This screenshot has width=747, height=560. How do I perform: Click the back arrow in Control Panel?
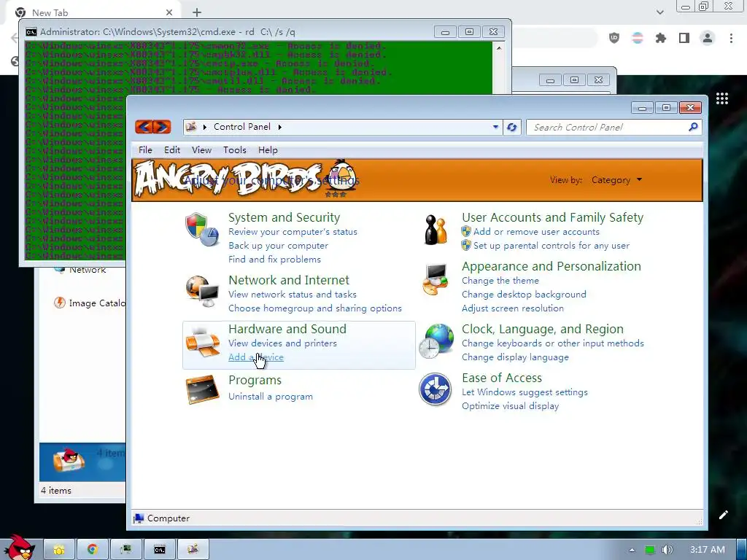144,127
